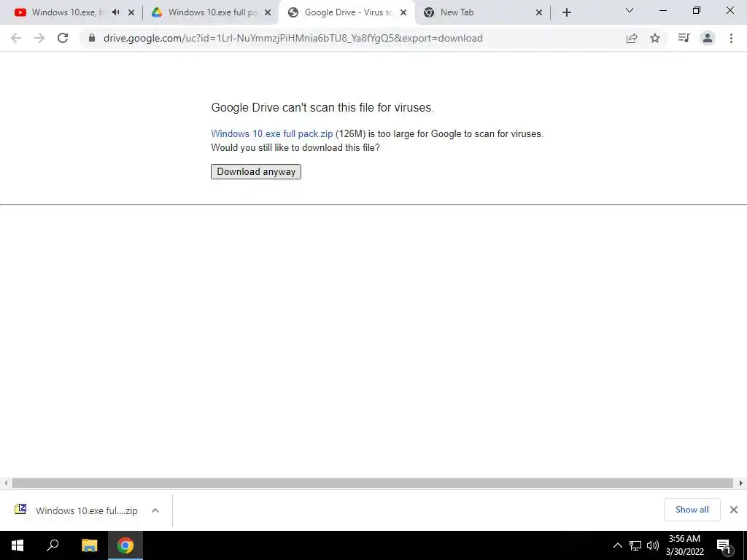Click the scrollbar left arrow
The width and height of the screenshot is (747, 560).
coord(5,483)
